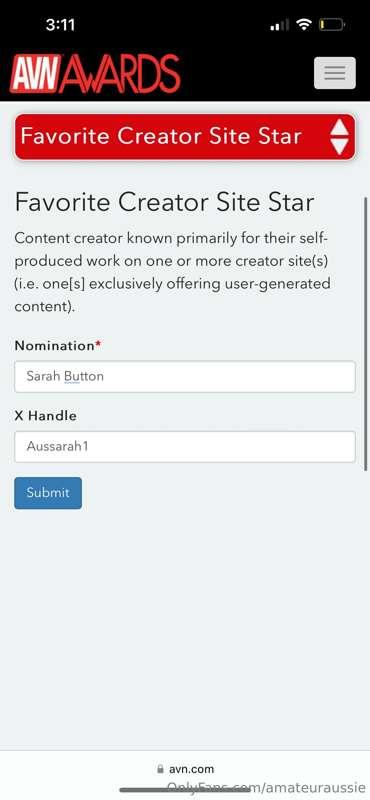Screen dimensions: 370x800
Task: Tap the X Handle field label
Action: point(45,416)
